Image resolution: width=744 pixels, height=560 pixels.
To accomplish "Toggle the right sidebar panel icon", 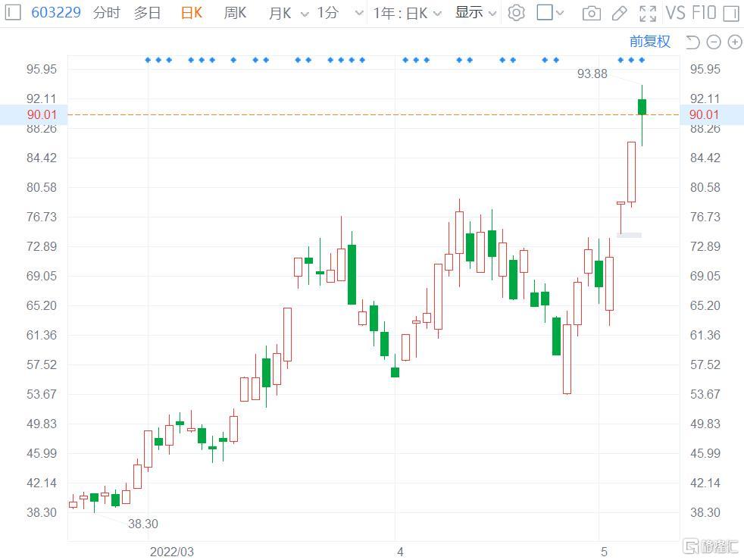I will (x=731, y=13).
